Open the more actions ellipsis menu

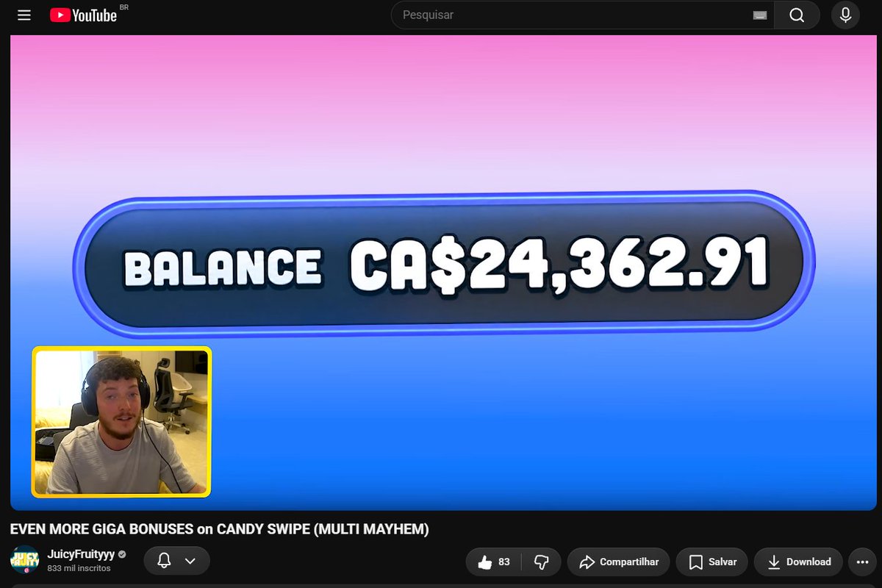coord(862,562)
